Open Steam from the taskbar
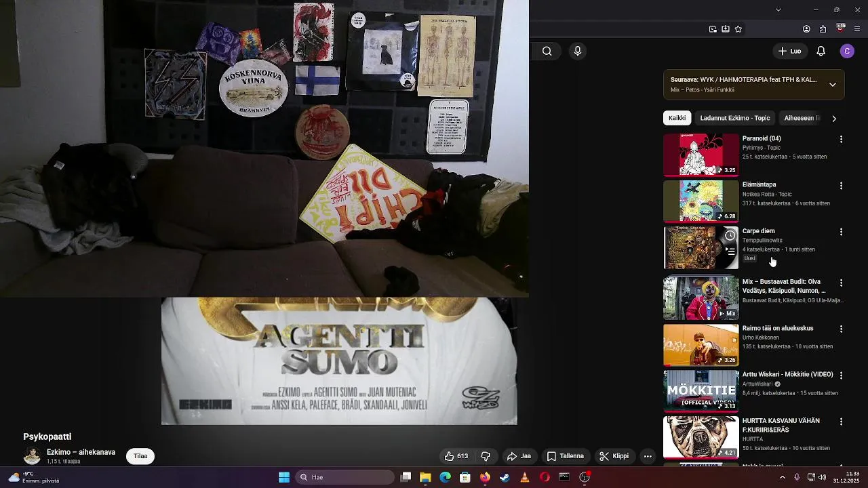Image resolution: width=868 pixels, height=488 pixels. tap(505, 477)
